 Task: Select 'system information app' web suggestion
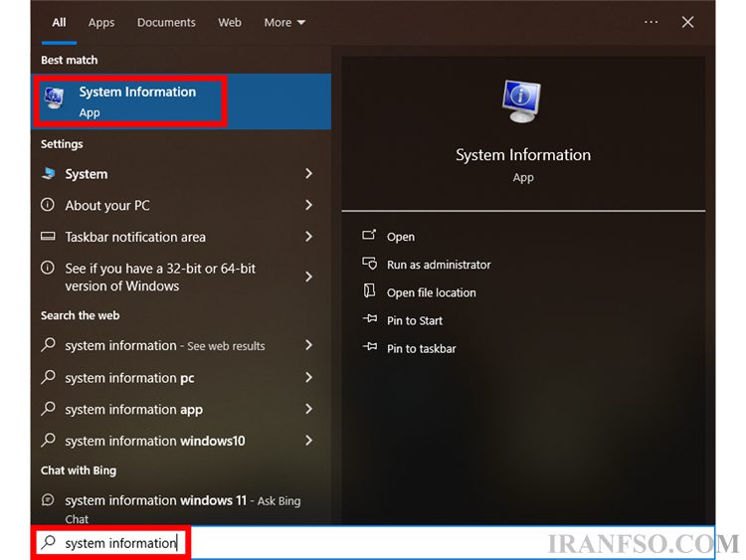pyautogui.click(x=181, y=409)
